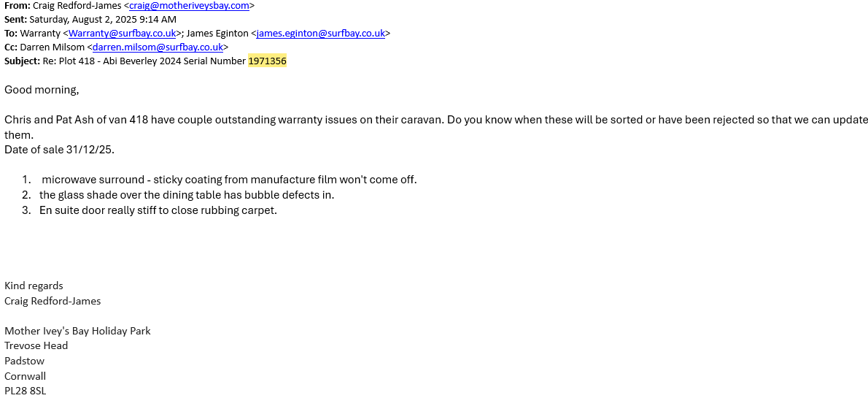Click the "Good morning," greeting line
This screenshot has width=868, height=398.
tap(42, 90)
